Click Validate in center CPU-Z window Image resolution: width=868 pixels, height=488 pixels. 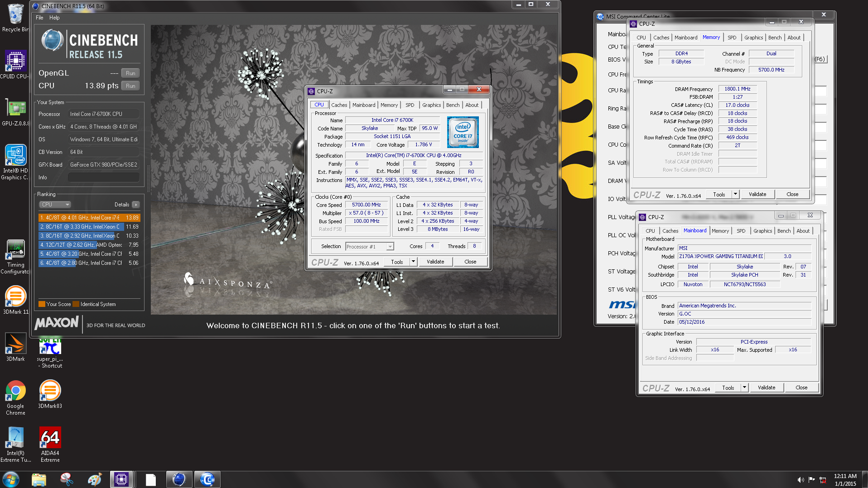point(435,262)
